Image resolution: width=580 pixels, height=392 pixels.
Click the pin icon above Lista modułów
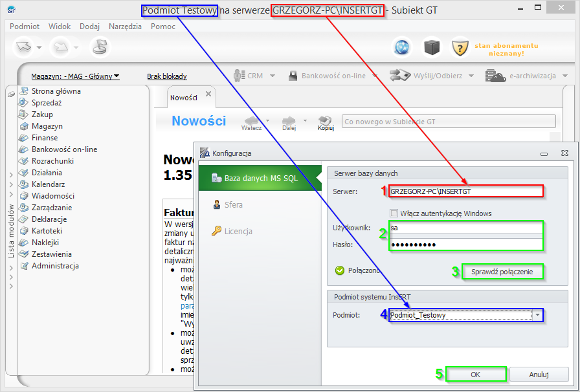pyautogui.click(x=12, y=94)
